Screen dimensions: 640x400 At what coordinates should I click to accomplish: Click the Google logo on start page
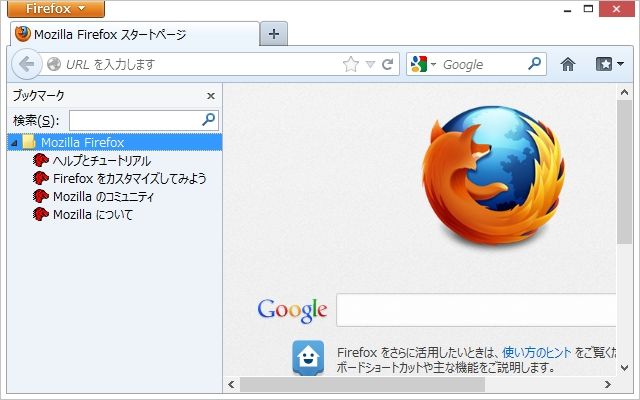point(292,310)
